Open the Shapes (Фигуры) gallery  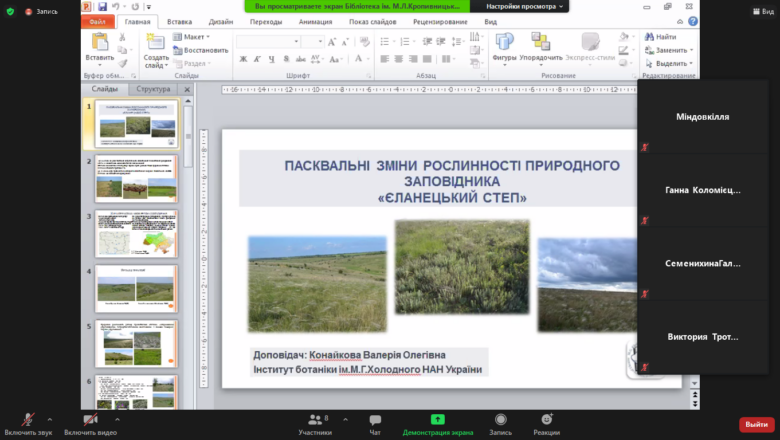(504, 42)
